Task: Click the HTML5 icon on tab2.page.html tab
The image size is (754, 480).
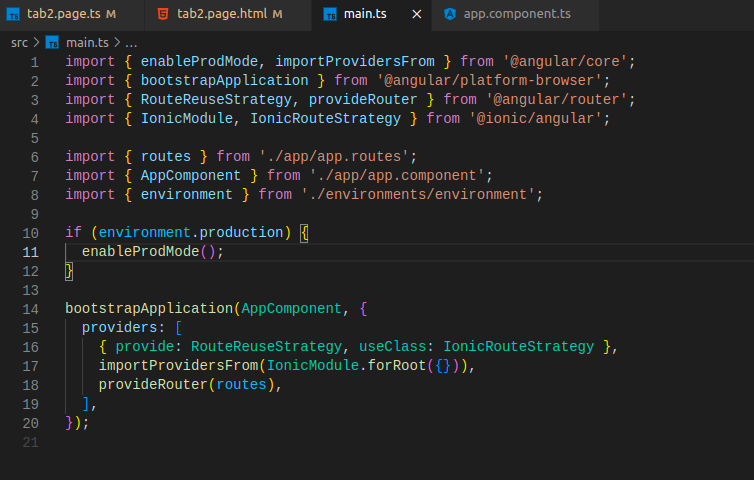Action: coord(163,14)
